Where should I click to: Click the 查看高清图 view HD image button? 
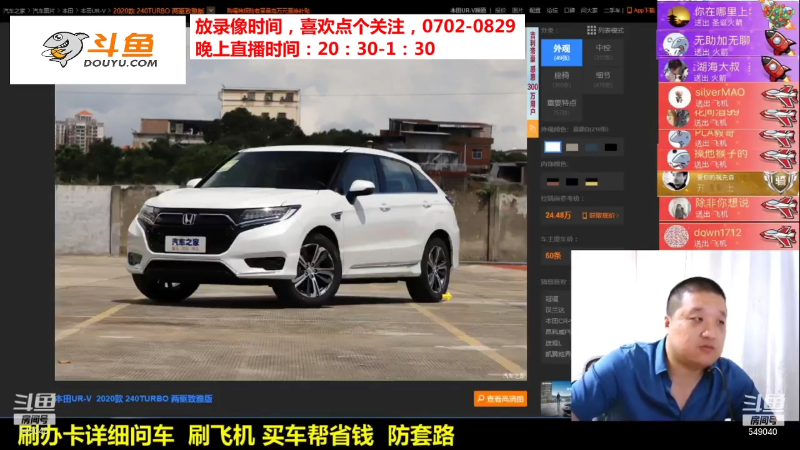500,398
